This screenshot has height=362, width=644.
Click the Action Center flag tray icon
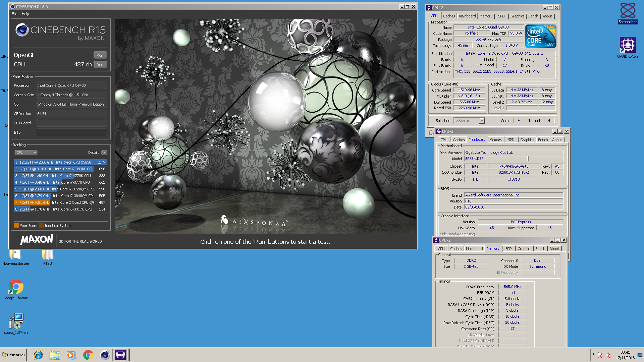coord(601,355)
